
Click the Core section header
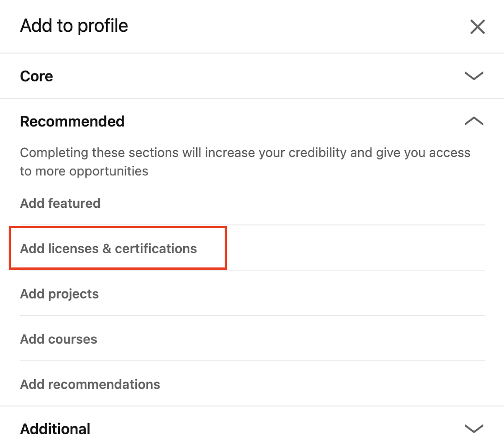tap(36, 76)
